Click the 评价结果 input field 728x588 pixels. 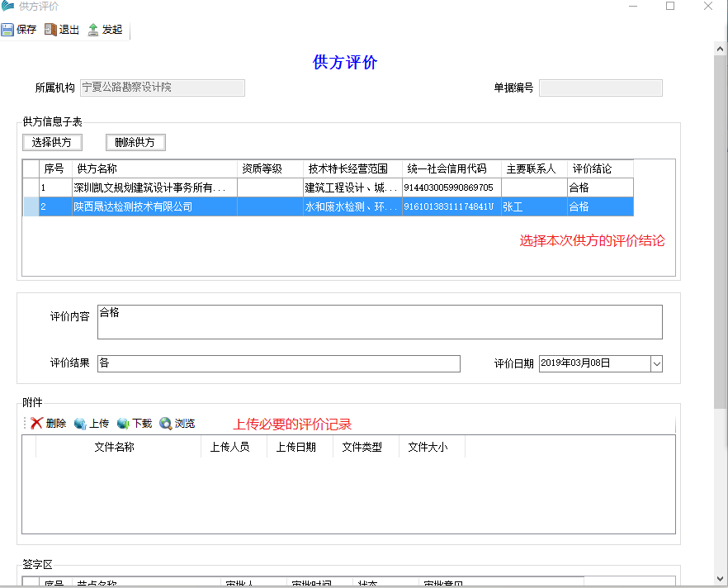click(278, 363)
